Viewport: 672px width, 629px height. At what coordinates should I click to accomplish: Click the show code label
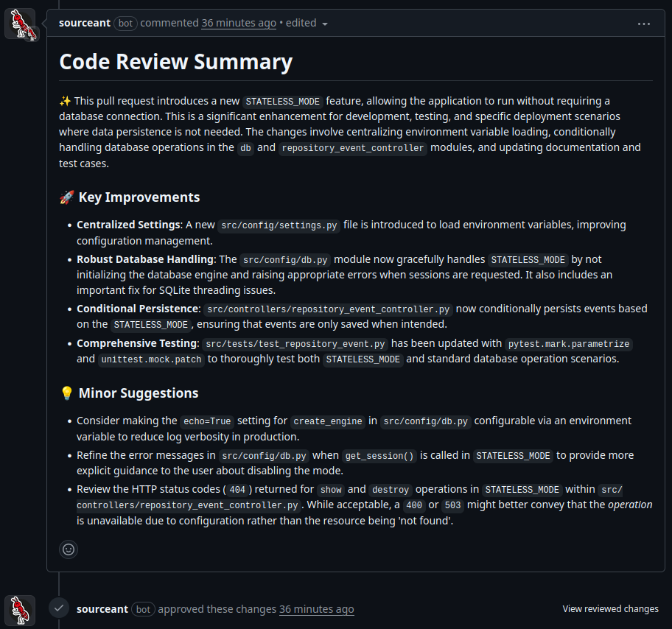331,491
